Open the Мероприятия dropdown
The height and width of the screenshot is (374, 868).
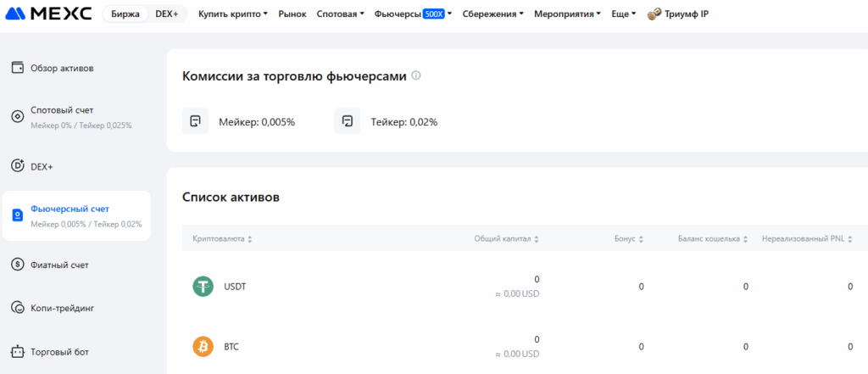click(567, 14)
